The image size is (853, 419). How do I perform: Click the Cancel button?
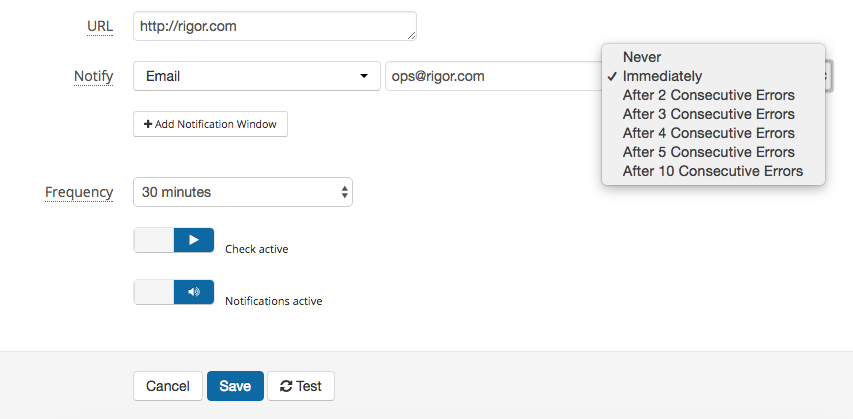point(168,386)
